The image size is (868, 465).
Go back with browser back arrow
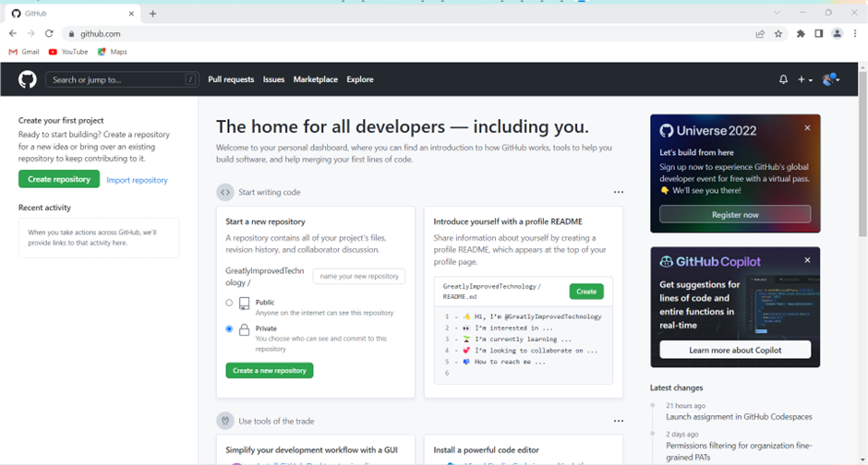(13, 34)
